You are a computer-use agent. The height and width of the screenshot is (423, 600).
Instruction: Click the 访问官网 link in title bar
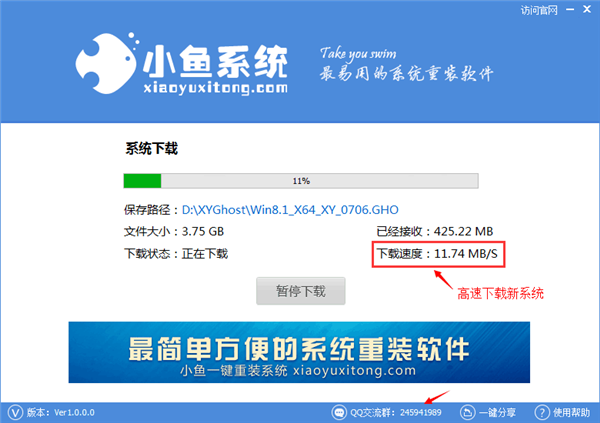(x=539, y=10)
